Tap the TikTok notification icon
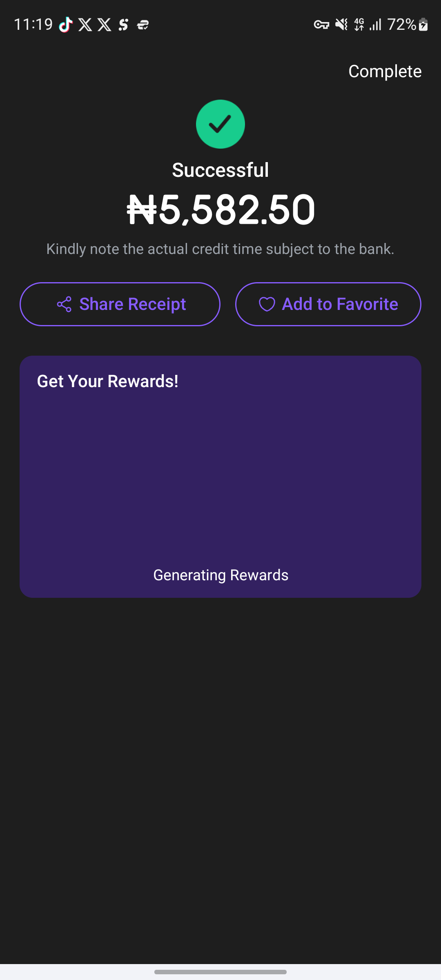The image size is (441, 980). pos(65,25)
